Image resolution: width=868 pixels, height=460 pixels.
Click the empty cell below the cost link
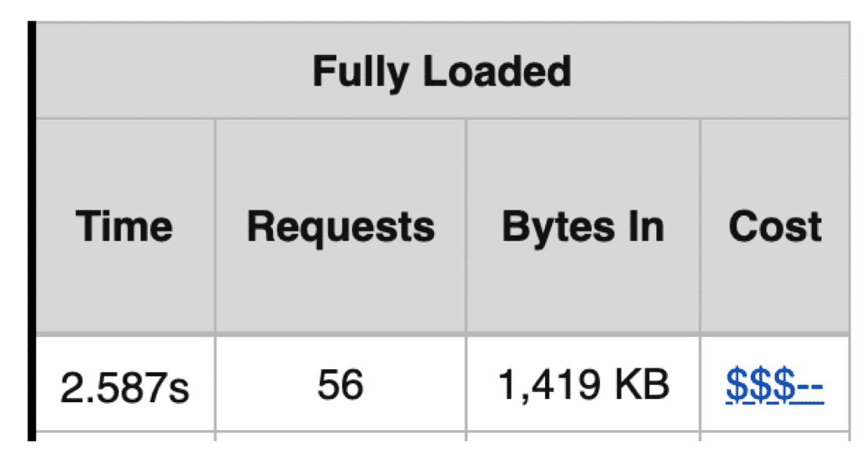point(774,446)
